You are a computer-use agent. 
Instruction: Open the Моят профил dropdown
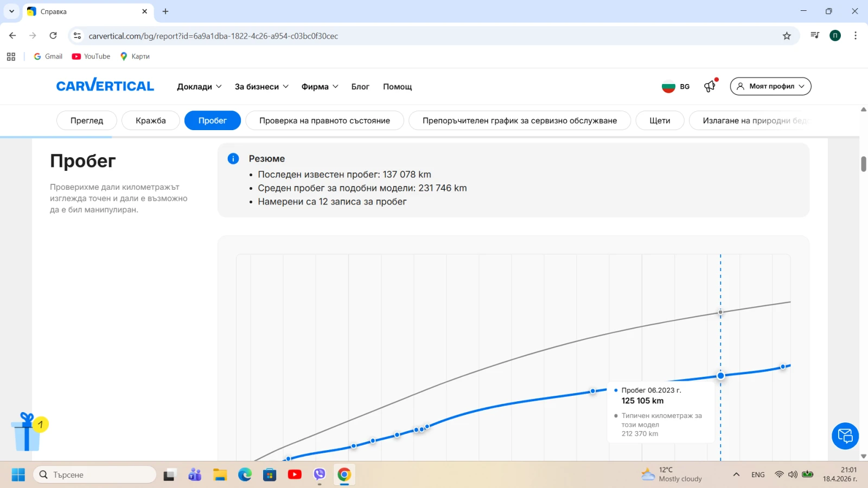click(x=770, y=86)
